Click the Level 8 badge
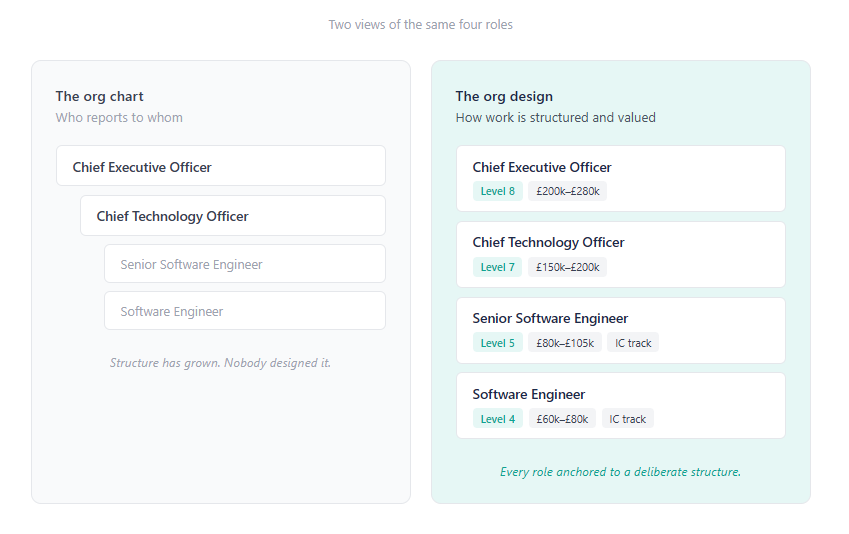The image size is (849, 534). coord(498,191)
